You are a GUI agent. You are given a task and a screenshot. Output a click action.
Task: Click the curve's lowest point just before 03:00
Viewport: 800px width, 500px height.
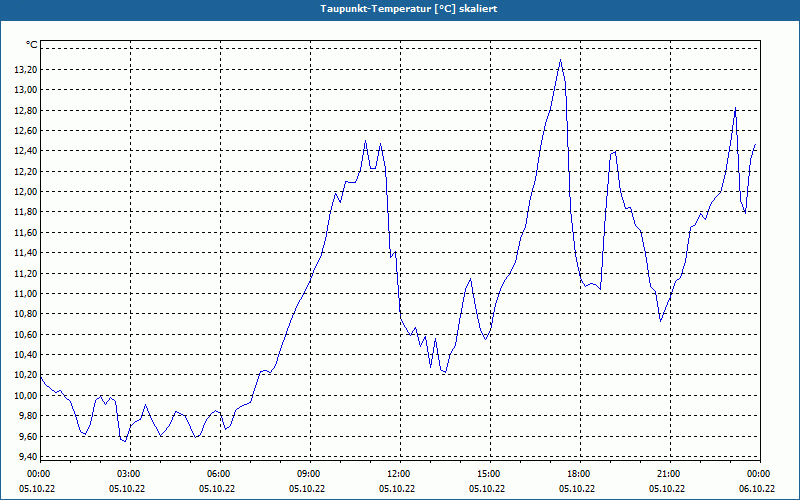(x=124, y=441)
